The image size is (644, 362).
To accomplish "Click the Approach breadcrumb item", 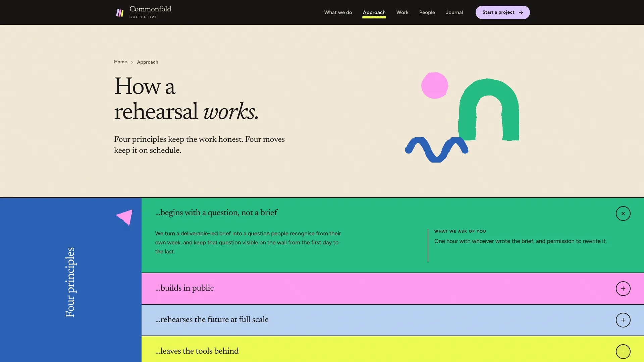I will coord(148,62).
